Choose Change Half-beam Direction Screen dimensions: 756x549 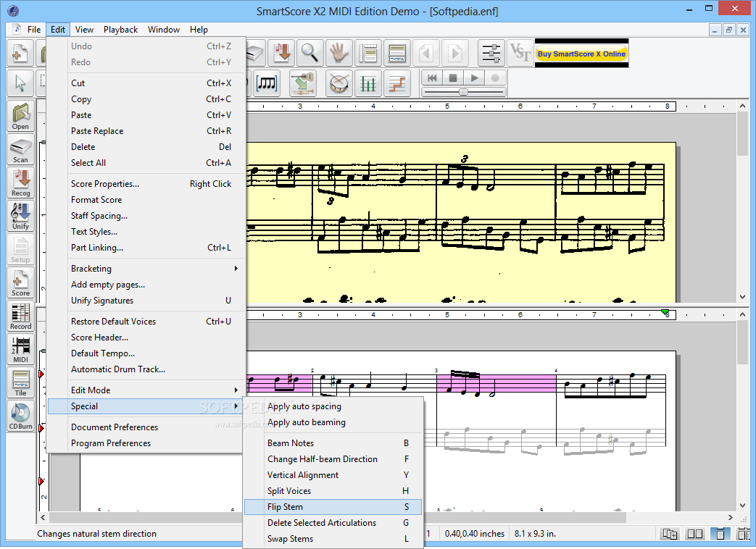[x=333, y=459]
